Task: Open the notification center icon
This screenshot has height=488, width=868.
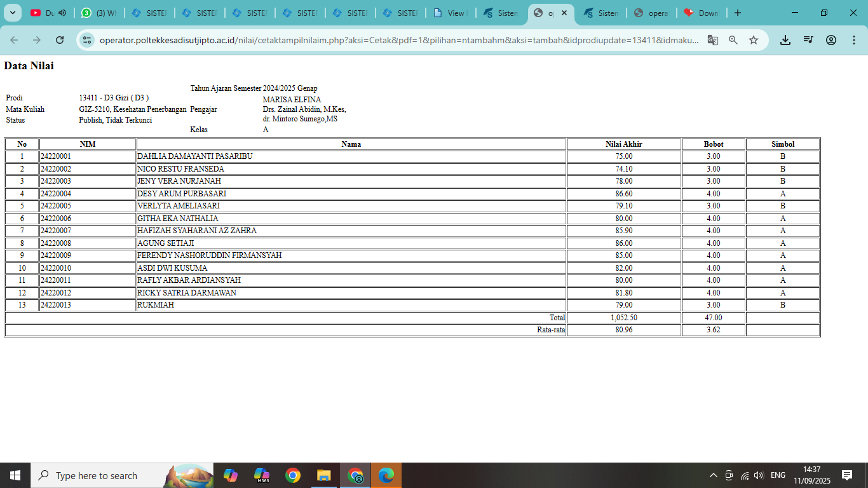Action: (847, 475)
